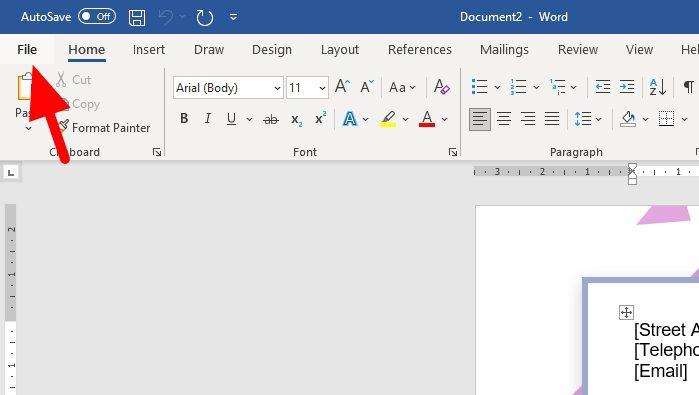Click Clear All Formatting icon
The width and height of the screenshot is (699, 395).
pos(441,87)
